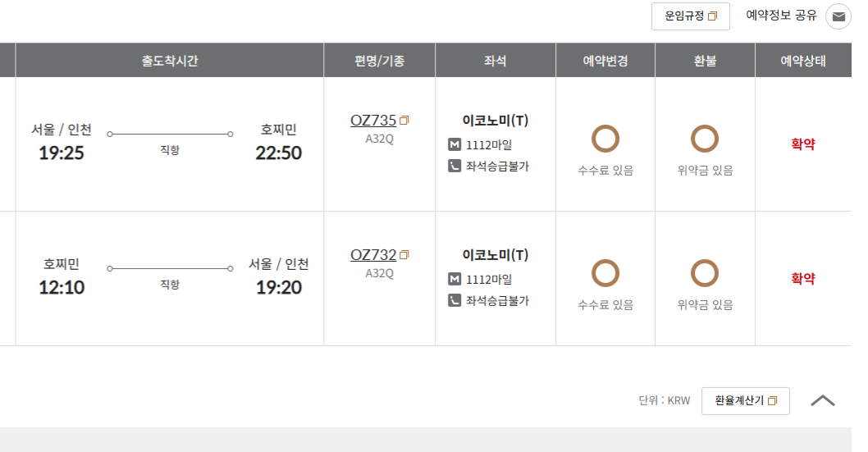This screenshot has height=452, width=868.
Task: Click the 확약 status for OZ735
Action: 803,144
